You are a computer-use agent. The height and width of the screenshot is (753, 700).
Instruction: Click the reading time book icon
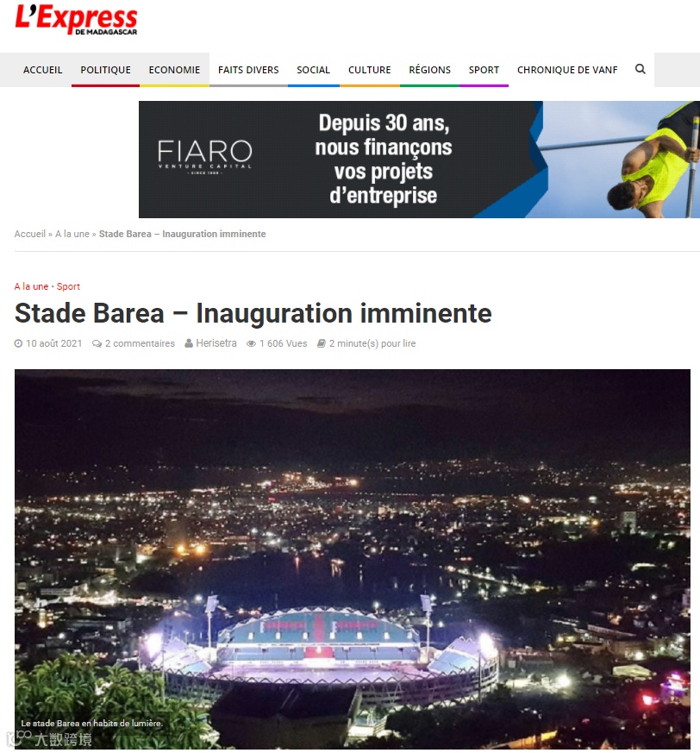coord(322,343)
